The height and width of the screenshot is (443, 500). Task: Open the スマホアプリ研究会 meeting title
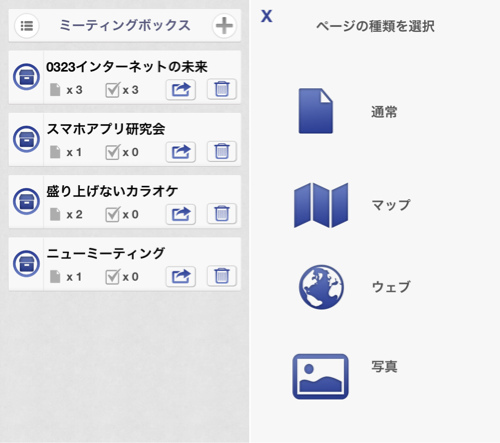[106, 129]
